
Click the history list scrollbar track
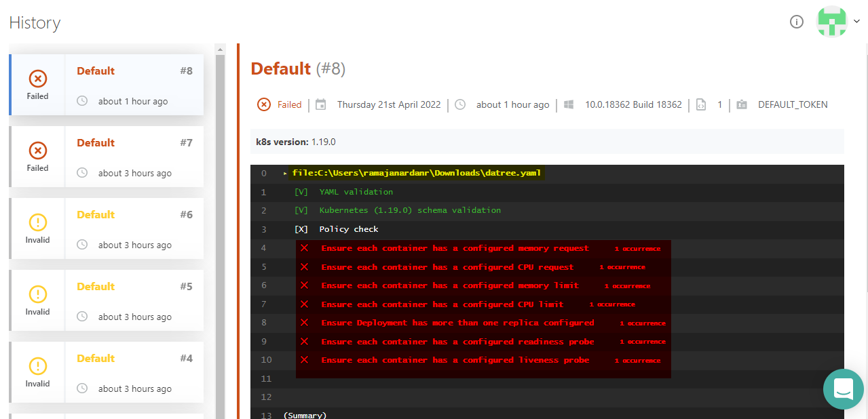tap(220, 236)
